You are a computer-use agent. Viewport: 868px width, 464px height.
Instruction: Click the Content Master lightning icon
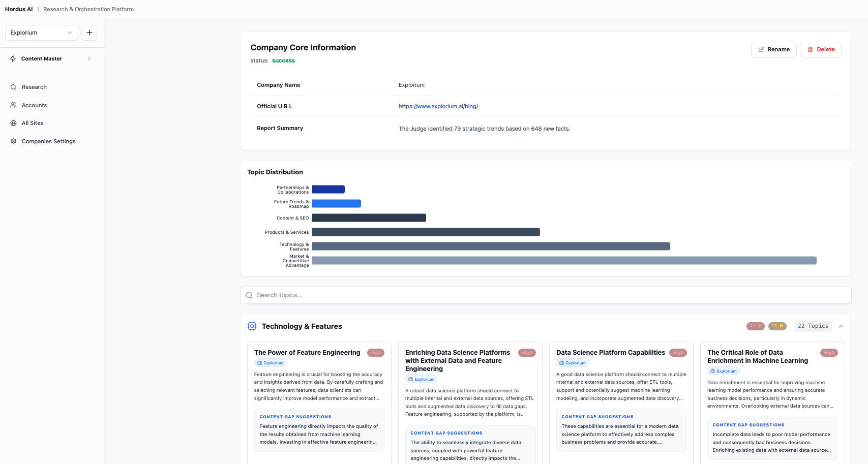tap(13, 59)
